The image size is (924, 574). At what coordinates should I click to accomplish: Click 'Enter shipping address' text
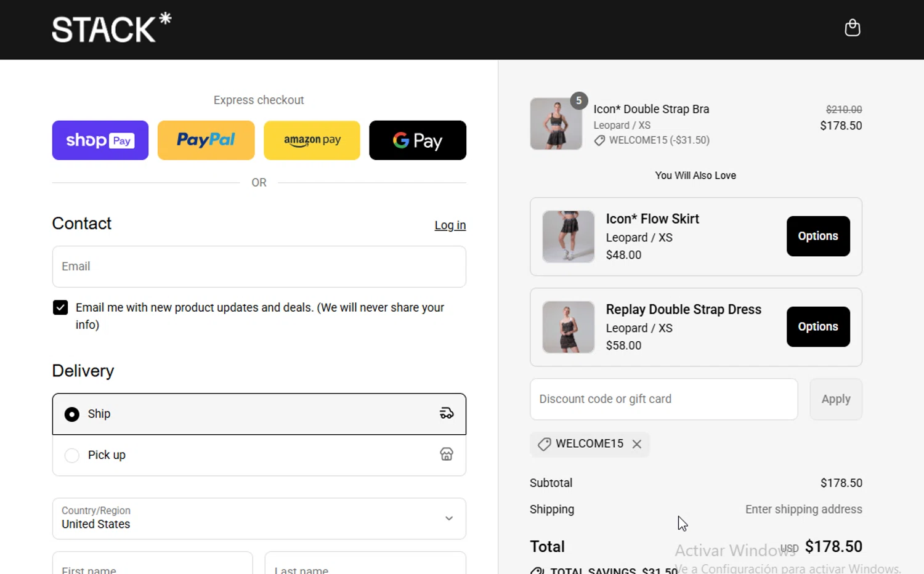click(x=804, y=509)
